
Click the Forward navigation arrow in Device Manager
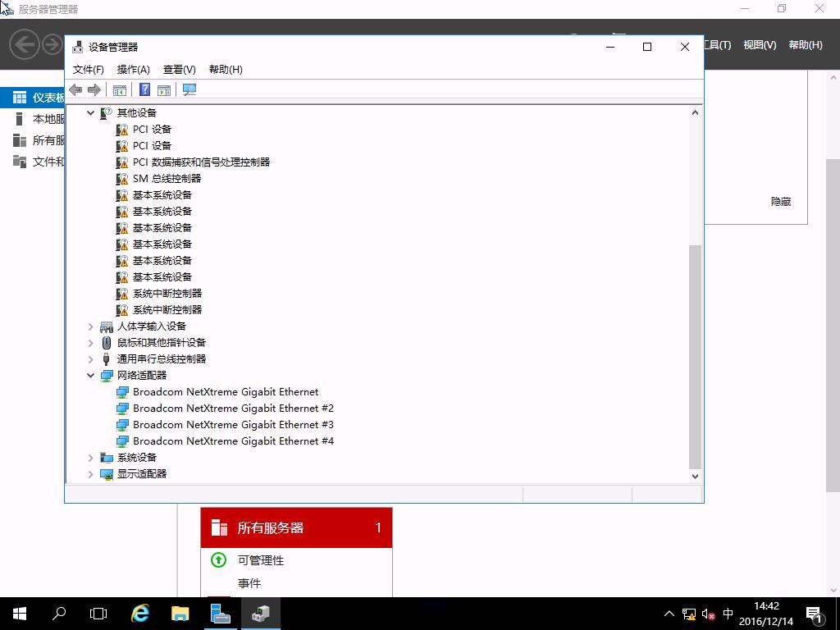(93, 89)
